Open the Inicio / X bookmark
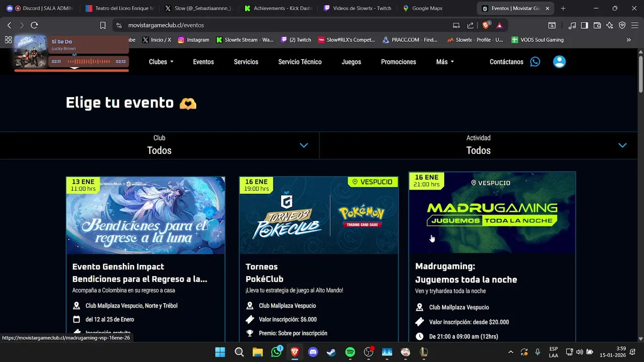 point(156,40)
